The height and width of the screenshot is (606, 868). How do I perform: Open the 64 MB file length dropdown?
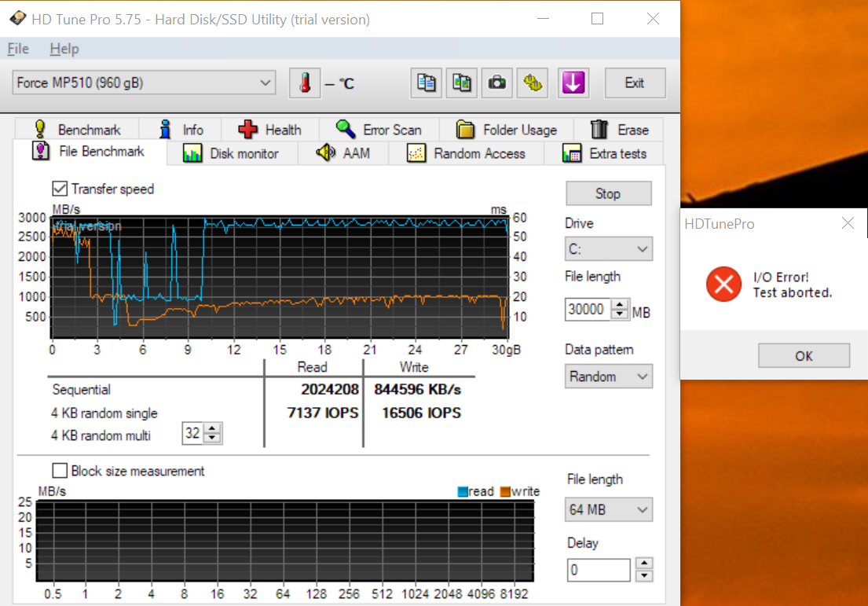[x=608, y=509]
